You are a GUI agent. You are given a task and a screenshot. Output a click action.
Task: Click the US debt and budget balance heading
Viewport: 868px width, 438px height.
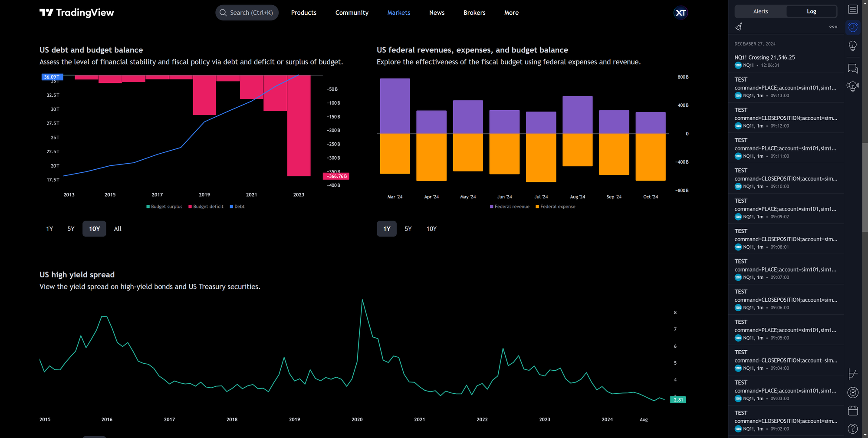(91, 50)
